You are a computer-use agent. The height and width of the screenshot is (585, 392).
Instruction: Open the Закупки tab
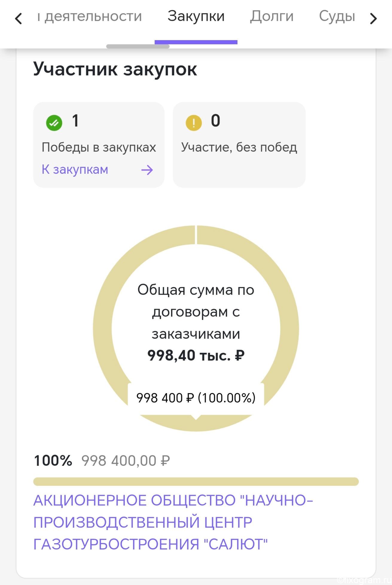196,16
